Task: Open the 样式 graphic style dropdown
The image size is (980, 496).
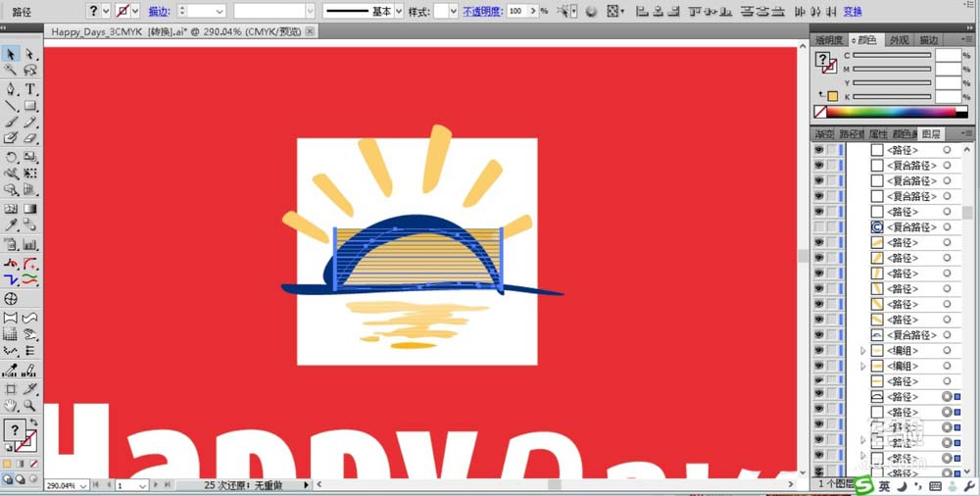Action: [x=454, y=11]
